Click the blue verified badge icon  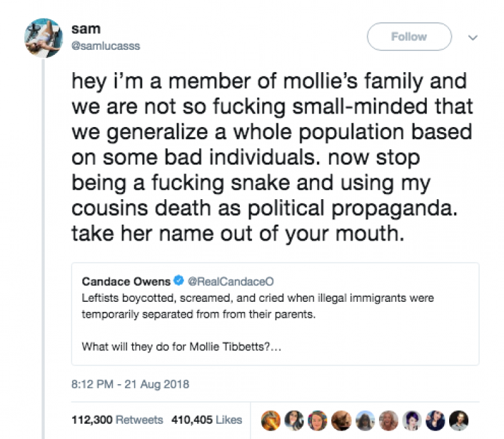(x=179, y=281)
